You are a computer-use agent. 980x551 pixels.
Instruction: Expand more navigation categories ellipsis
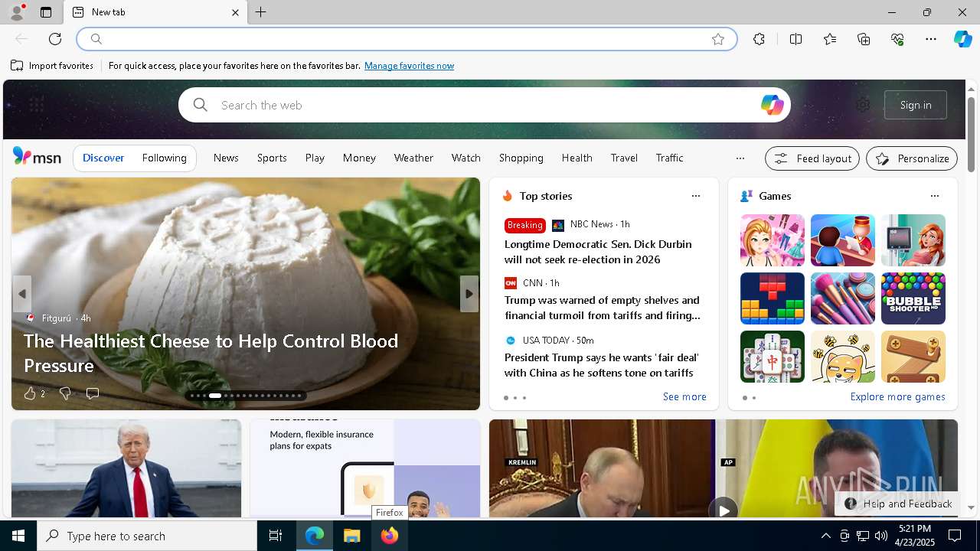740,158
